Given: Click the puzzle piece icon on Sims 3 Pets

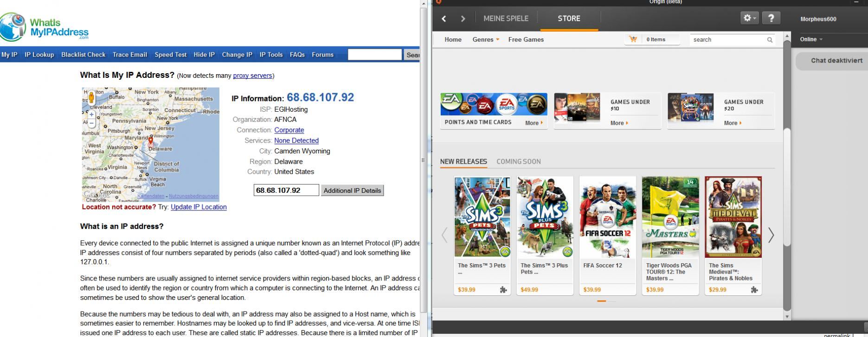Looking at the screenshot, I should [503, 290].
